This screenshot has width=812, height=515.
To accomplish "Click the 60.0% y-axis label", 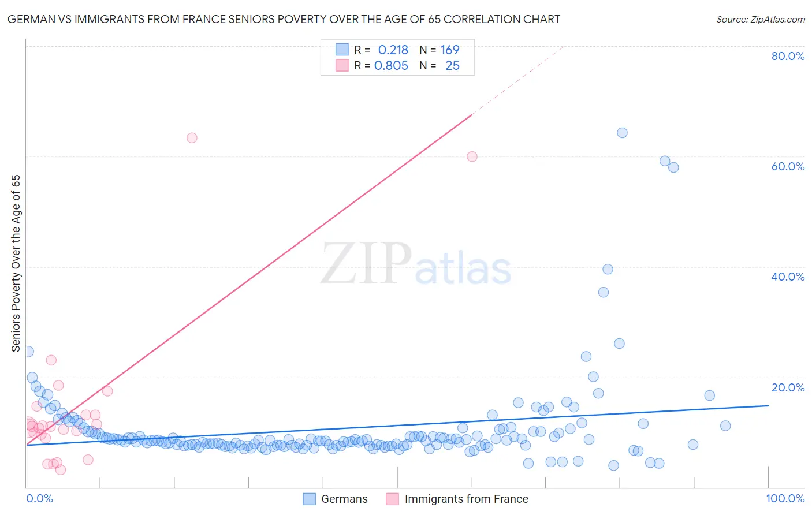I will coord(788,166).
